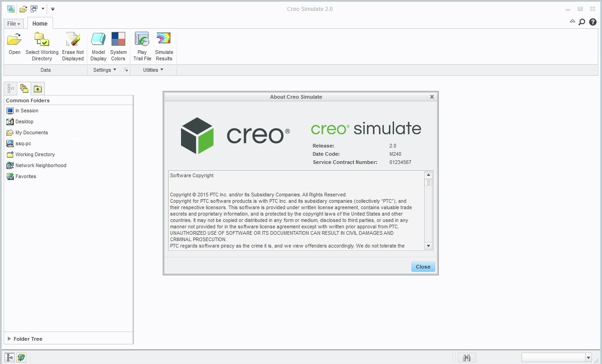Toggle navigator display icon in status bar
This screenshot has width=602, height=364.
coord(10,358)
